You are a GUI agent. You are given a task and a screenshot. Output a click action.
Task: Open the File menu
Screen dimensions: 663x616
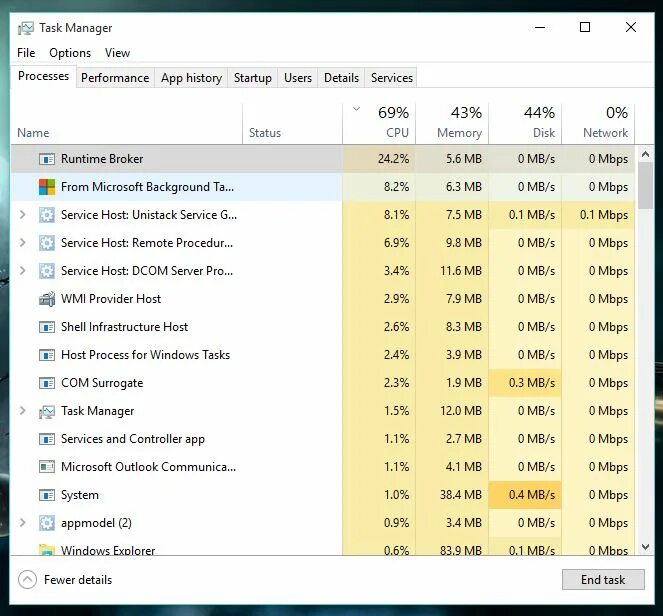[26, 53]
